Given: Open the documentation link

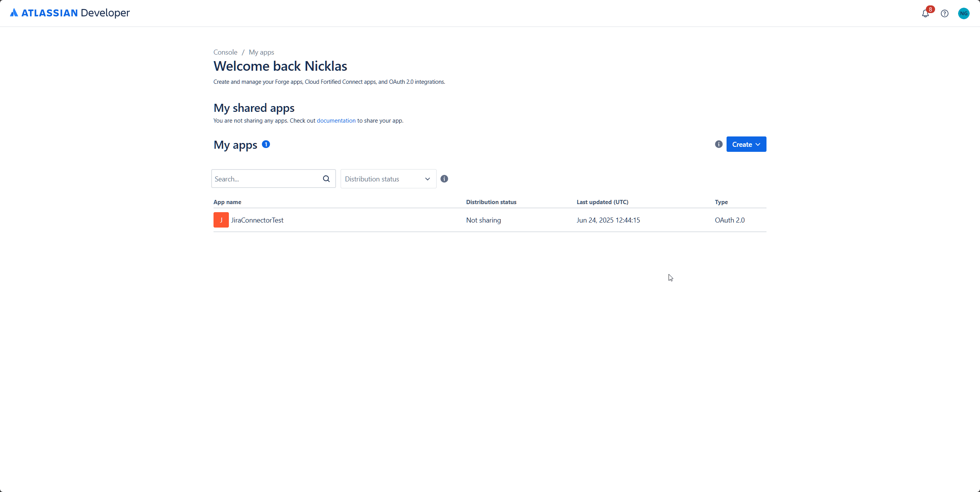Looking at the screenshot, I should (x=336, y=121).
